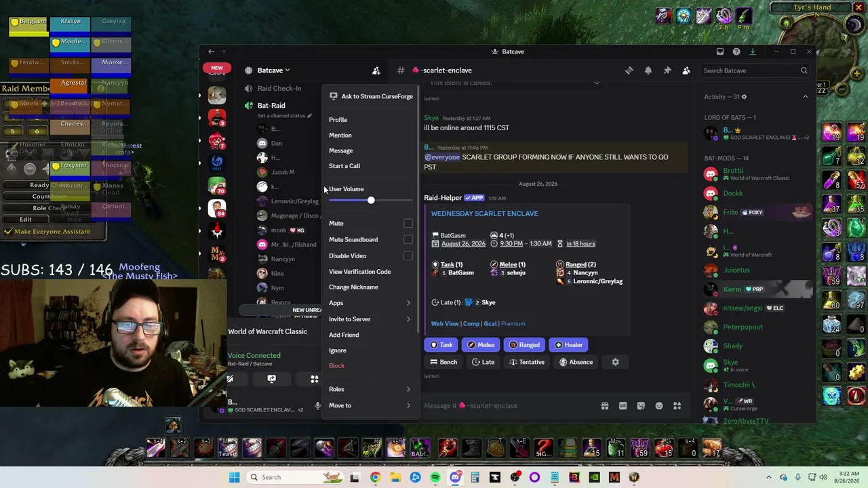Open the Raid Check-In voice channel
Screen dimensions: 868x488
pyautogui.click(x=279, y=89)
